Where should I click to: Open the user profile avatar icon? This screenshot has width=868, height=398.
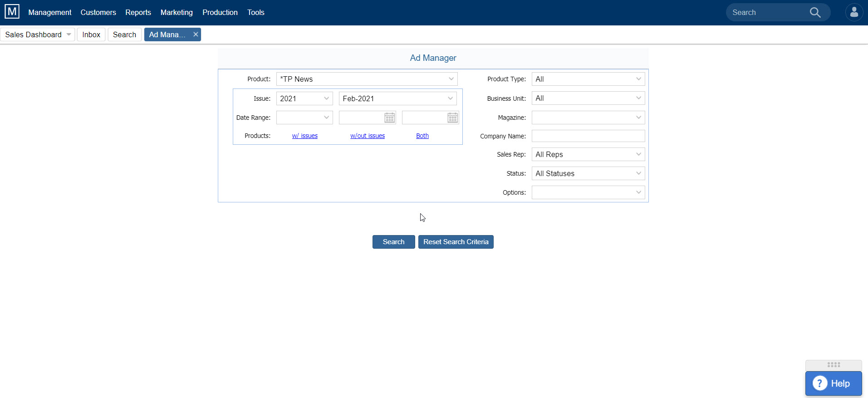click(x=854, y=12)
